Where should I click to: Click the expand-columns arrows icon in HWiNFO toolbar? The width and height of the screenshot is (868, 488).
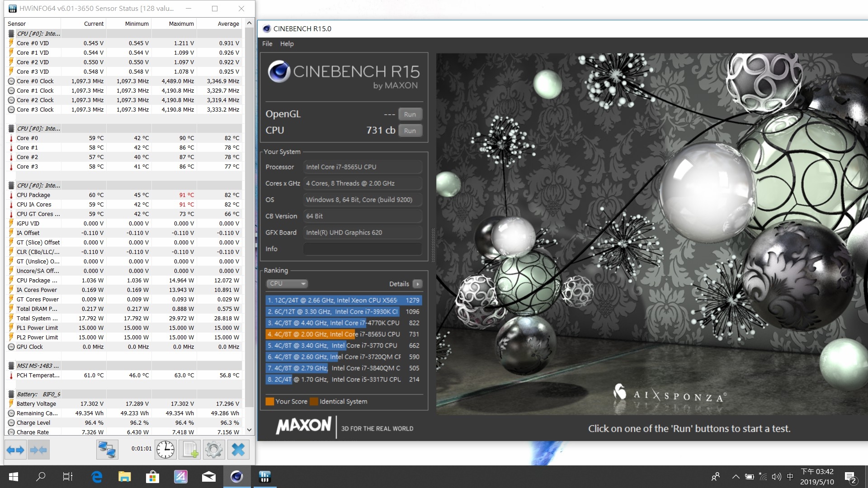click(x=15, y=450)
